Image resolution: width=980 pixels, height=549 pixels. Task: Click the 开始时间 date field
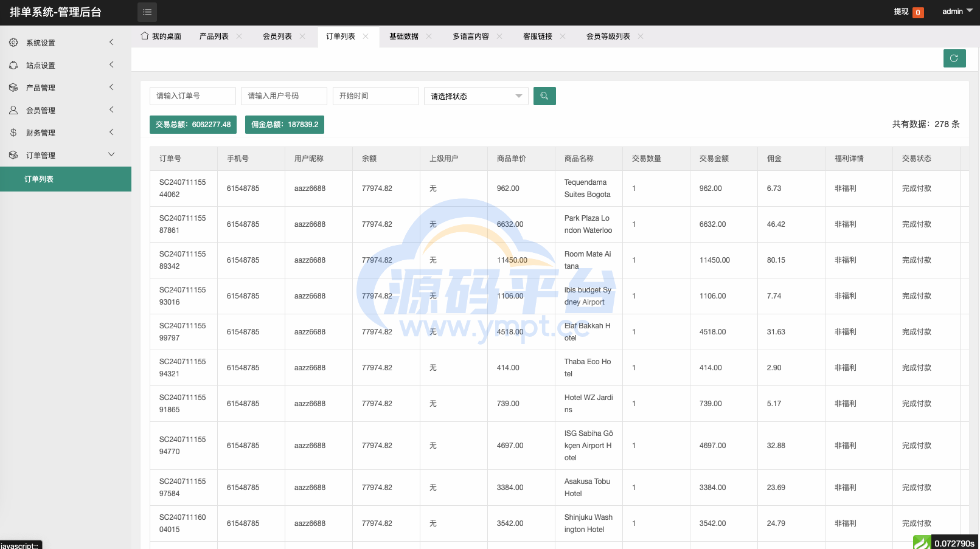point(376,96)
